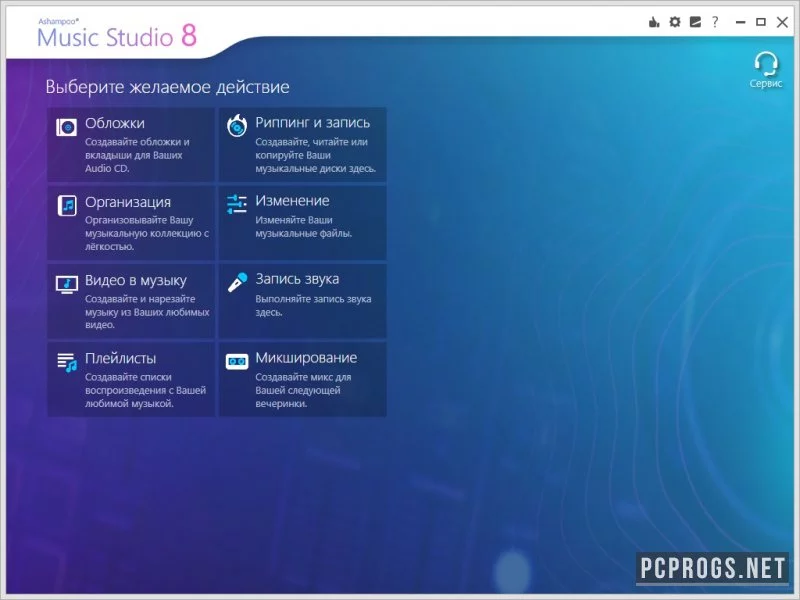Click text 'Выполняйте запись звука здесь.'
This screenshot has height=600, width=800.
pos(313,306)
